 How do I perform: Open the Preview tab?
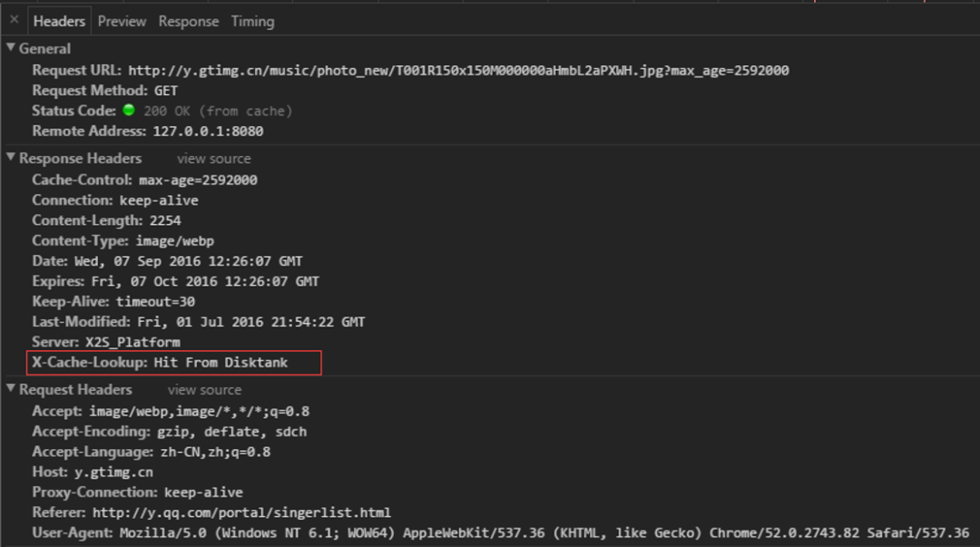[x=122, y=21]
